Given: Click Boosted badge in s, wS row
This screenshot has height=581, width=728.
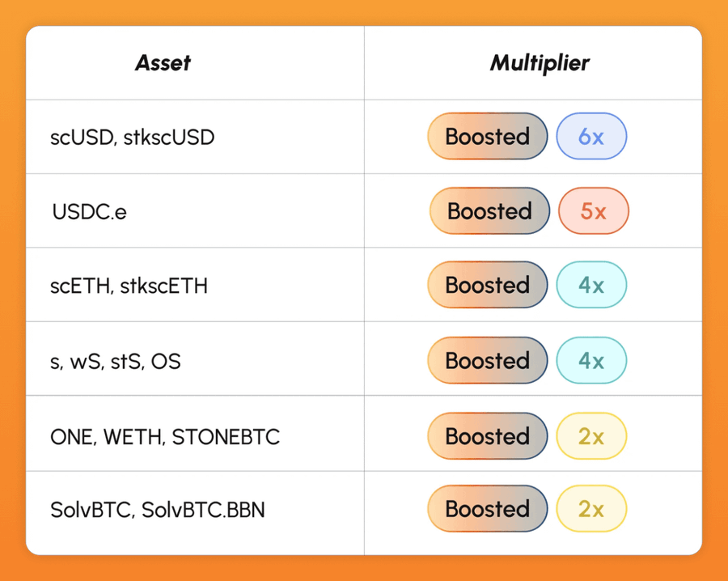Looking at the screenshot, I should pos(488,360).
